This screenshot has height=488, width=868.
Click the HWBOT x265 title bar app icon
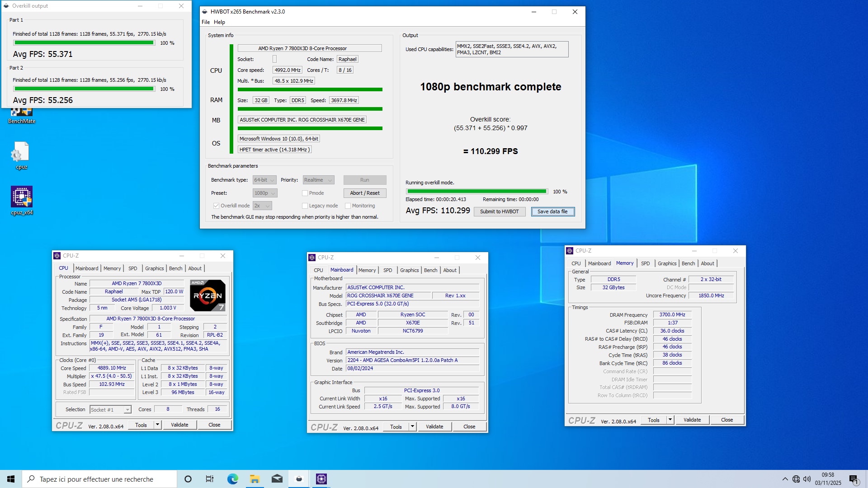click(205, 12)
